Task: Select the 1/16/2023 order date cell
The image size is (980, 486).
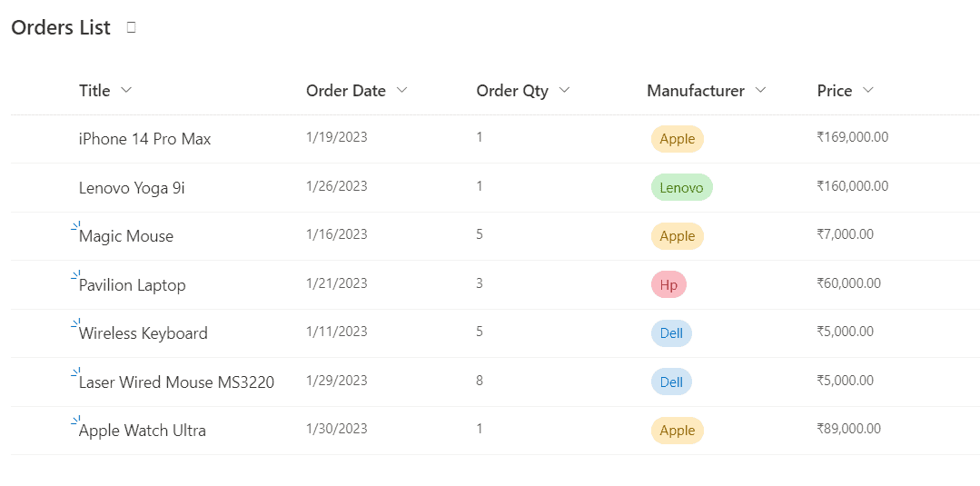Action: coord(337,234)
